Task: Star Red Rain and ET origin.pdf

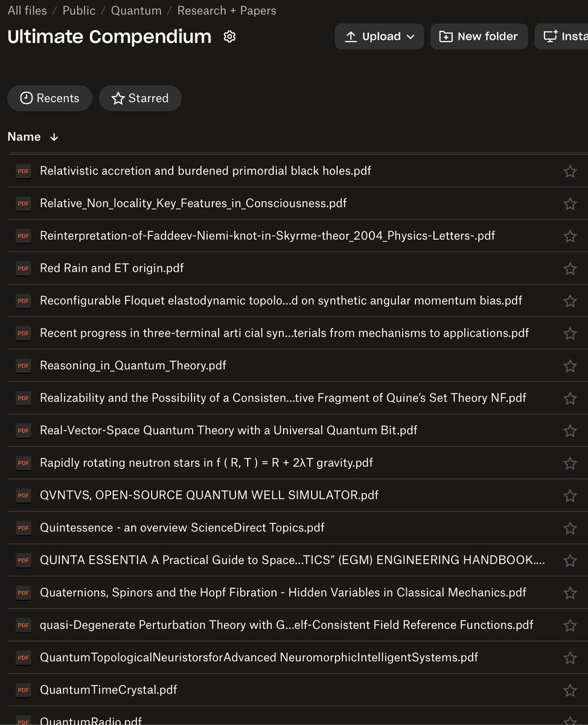Action: (570, 269)
